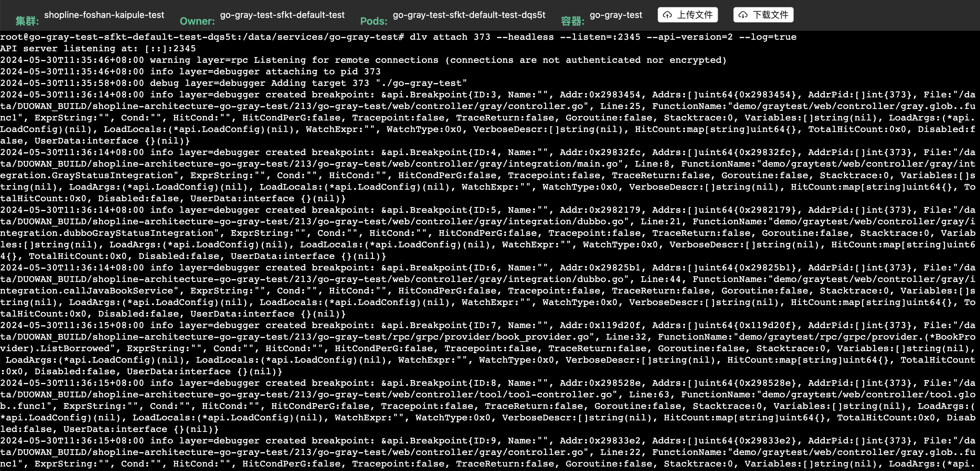Click the 上传文件 upload file button
This screenshot has width=980, height=471.
click(x=688, y=15)
